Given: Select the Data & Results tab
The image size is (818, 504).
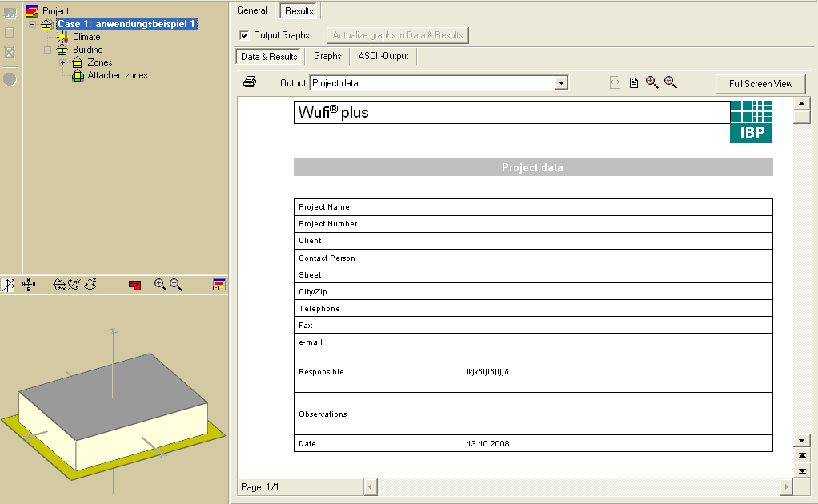Looking at the screenshot, I should 269,56.
